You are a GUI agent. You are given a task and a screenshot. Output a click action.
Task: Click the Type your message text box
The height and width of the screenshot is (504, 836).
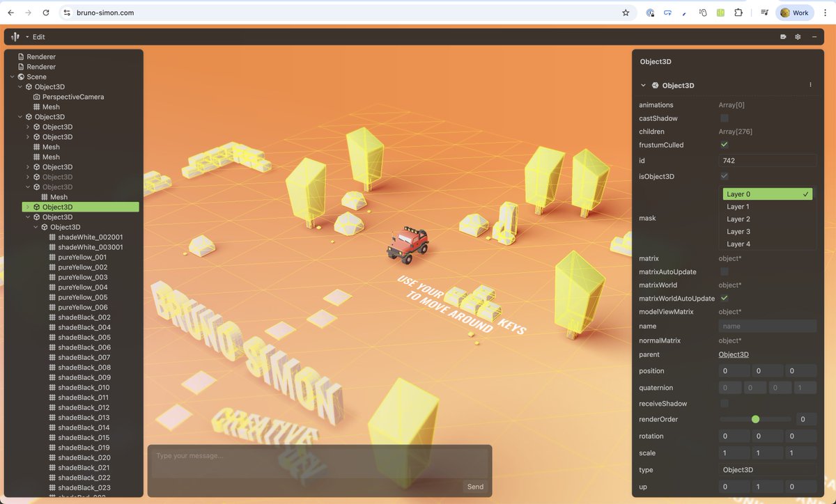click(319, 462)
